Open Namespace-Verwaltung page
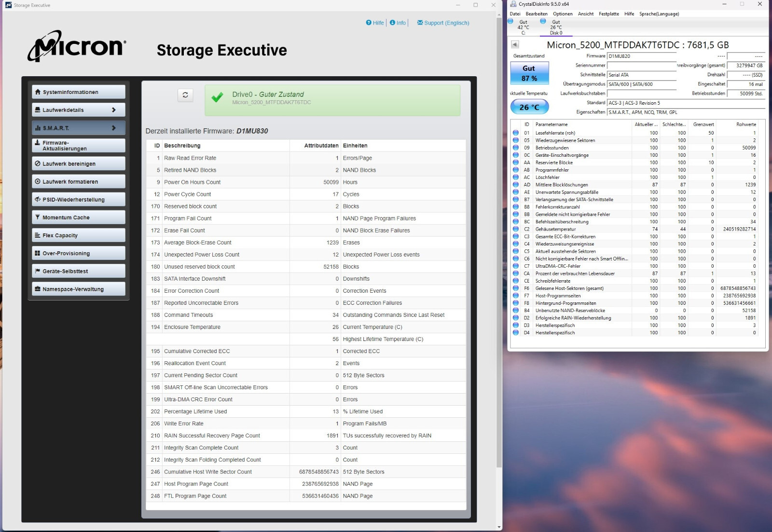Screen dimensions: 772x532 click(x=79, y=289)
